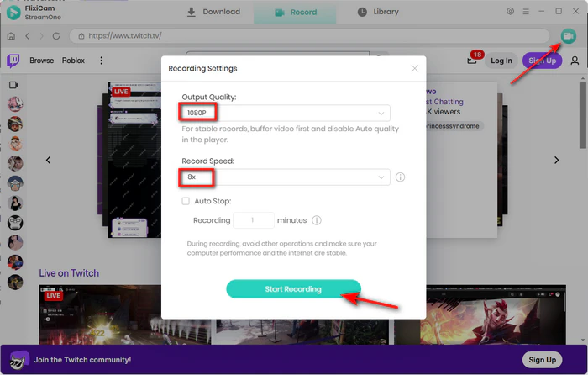Click the Twitch logo

[x=13, y=61]
